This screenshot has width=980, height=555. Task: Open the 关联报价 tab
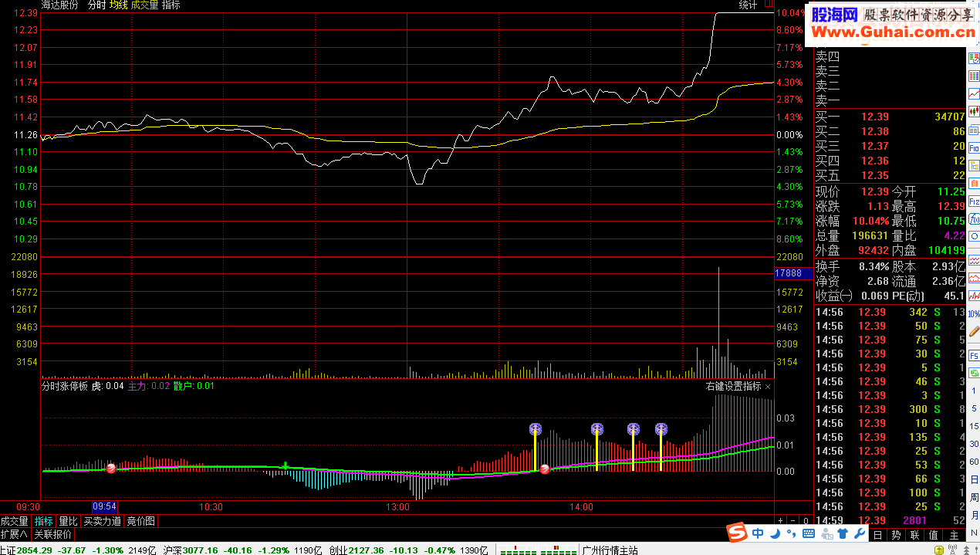coord(52,534)
